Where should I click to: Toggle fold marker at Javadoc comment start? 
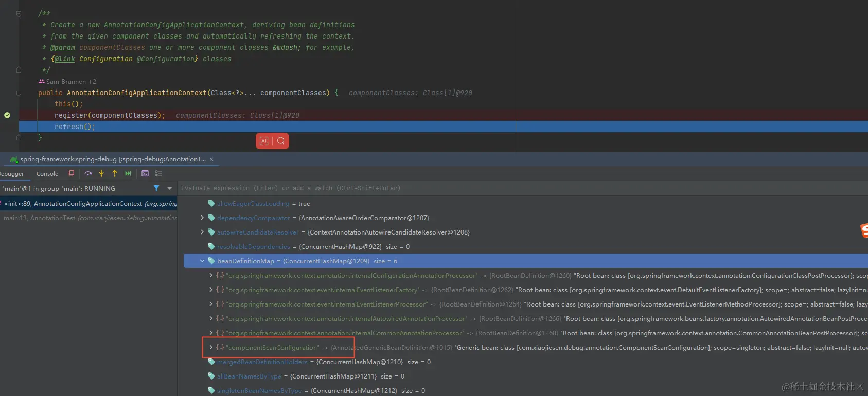[19, 14]
